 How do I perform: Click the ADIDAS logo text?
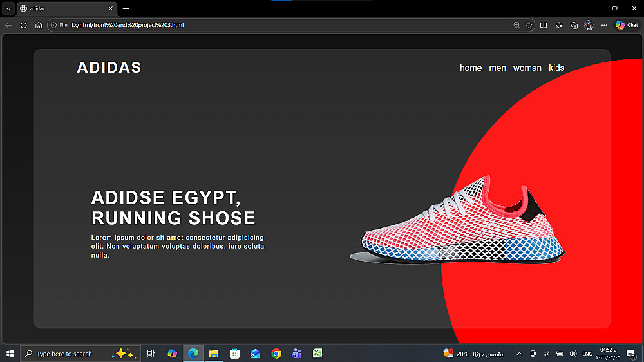pos(109,68)
